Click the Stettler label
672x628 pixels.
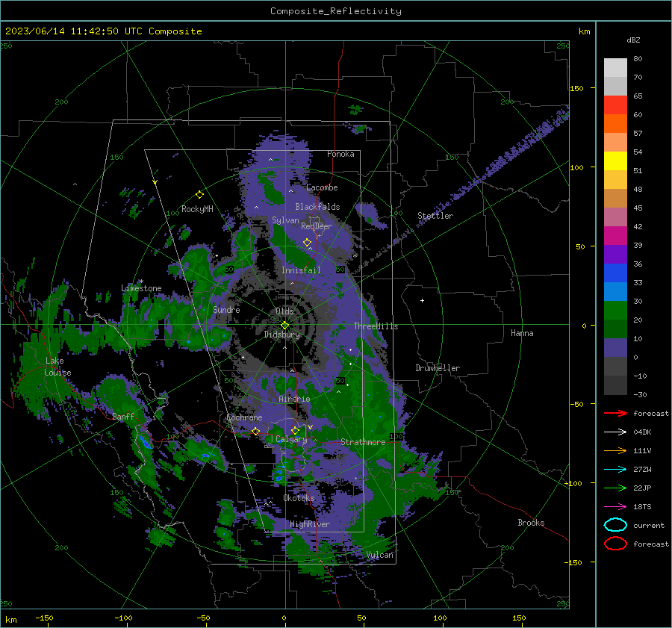click(x=435, y=216)
